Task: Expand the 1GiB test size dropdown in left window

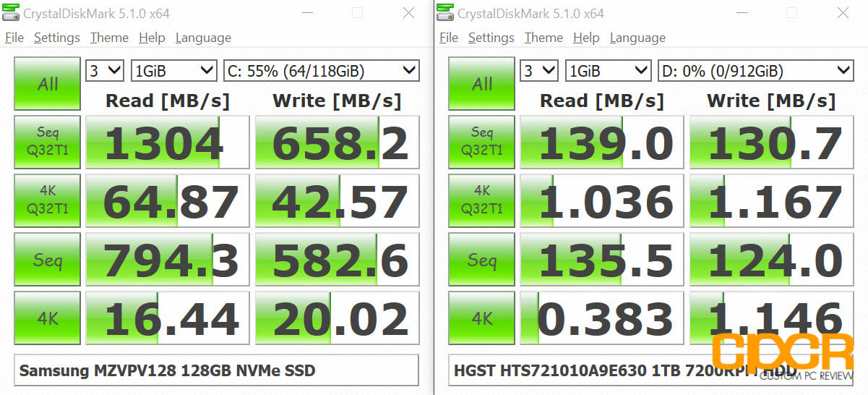Action: [x=173, y=70]
